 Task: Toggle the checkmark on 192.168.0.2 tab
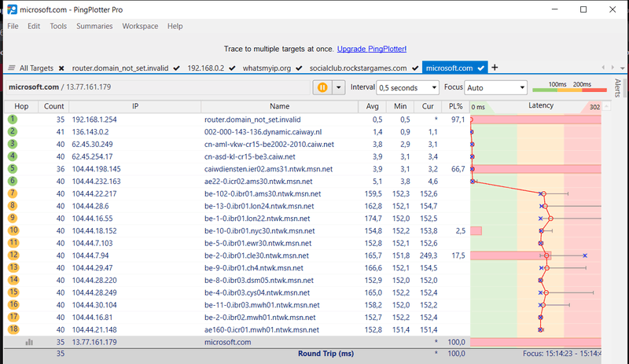[x=232, y=68]
